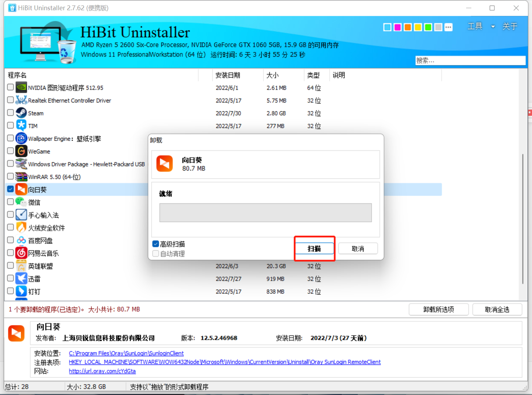Enable the 自动清理 checkbox
Screen dimensions: 532x395
point(156,253)
